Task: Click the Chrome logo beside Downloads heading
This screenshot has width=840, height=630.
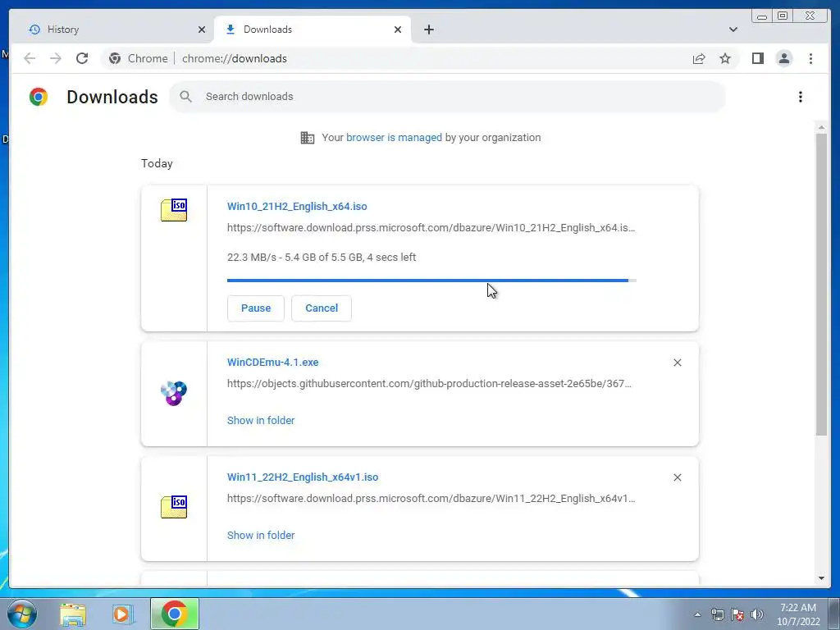Action: (39, 97)
